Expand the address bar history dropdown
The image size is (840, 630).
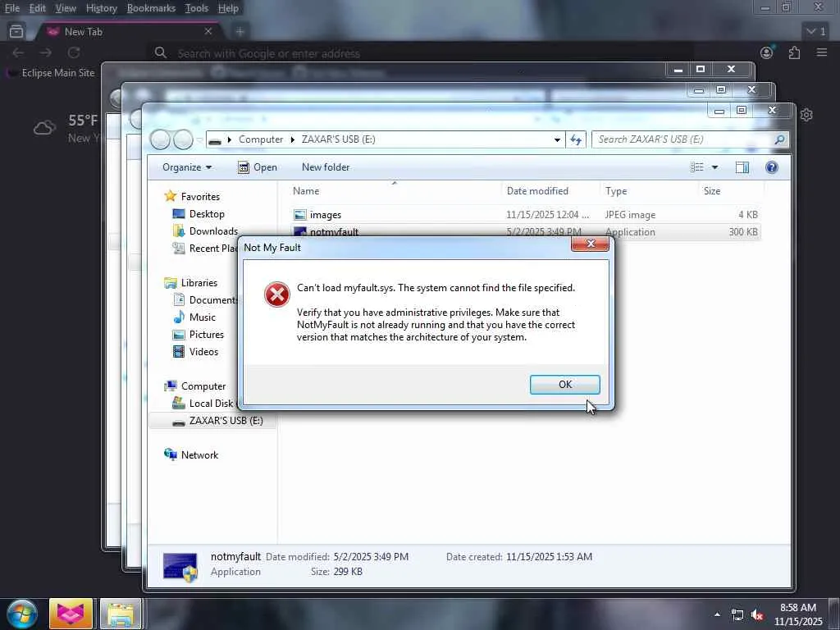pyautogui.click(x=557, y=139)
